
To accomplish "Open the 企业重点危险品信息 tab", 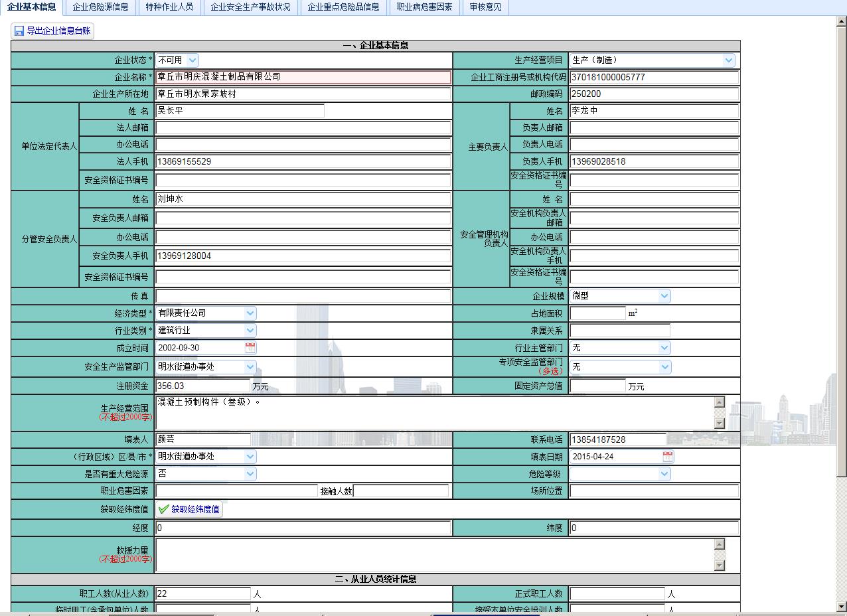I will (343, 7).
